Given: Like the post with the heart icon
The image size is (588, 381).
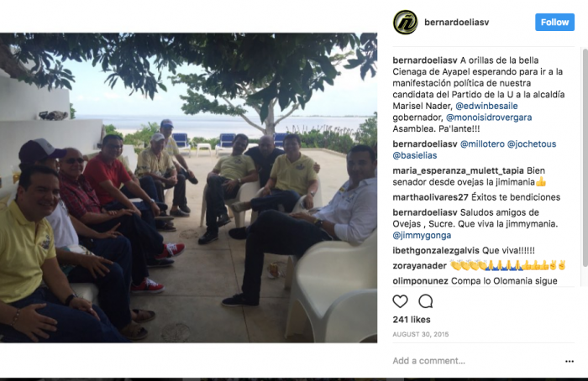Looking at the screenshot, I should (x=400, y=301).
